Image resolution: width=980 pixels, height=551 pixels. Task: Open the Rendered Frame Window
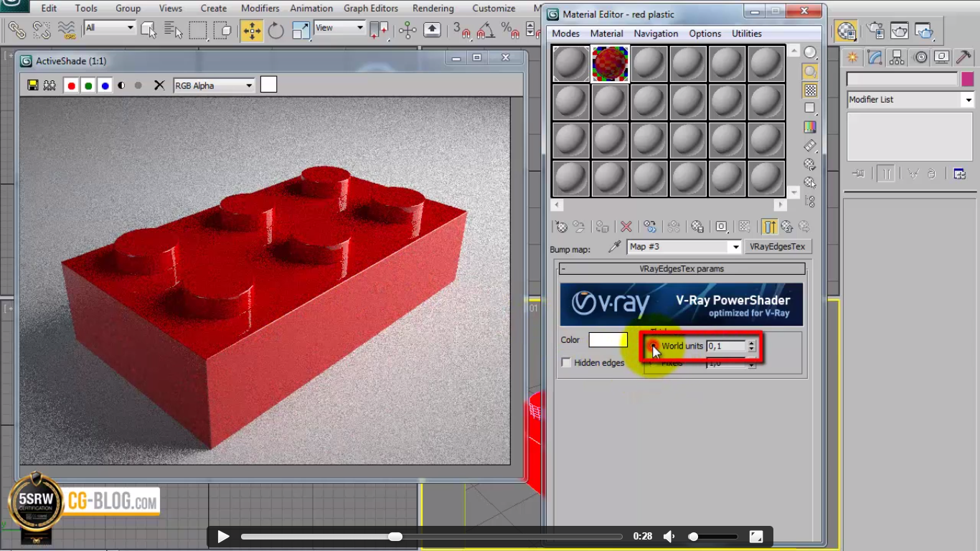tap(900, 30)
